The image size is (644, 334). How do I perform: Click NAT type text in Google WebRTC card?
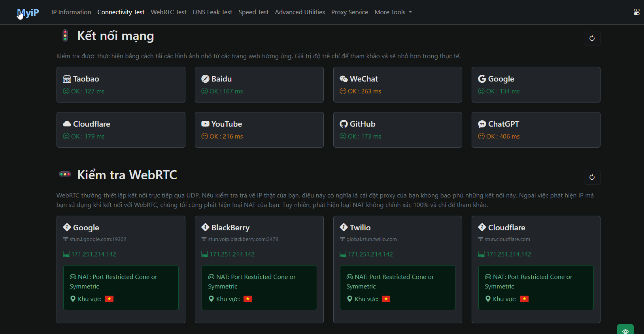[113, 281]
